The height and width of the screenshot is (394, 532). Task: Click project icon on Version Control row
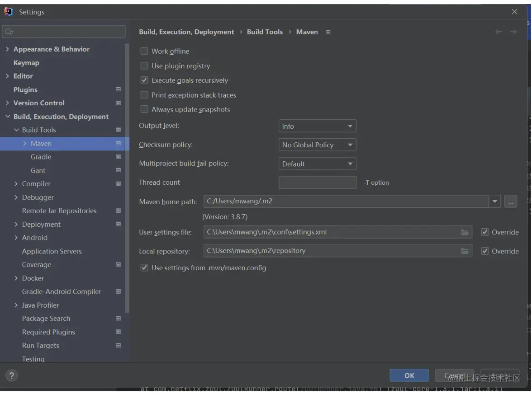[118, 103]
